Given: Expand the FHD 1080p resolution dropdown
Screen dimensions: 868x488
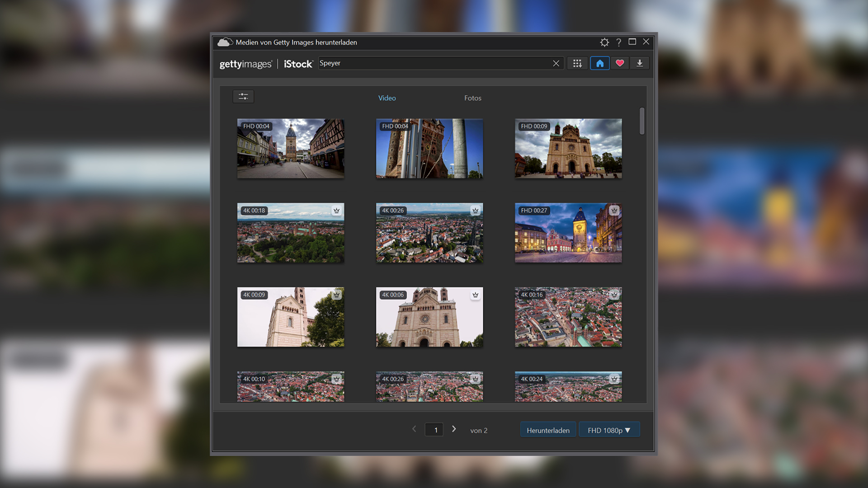Looking at the screenshot, I should click(609, 430).
